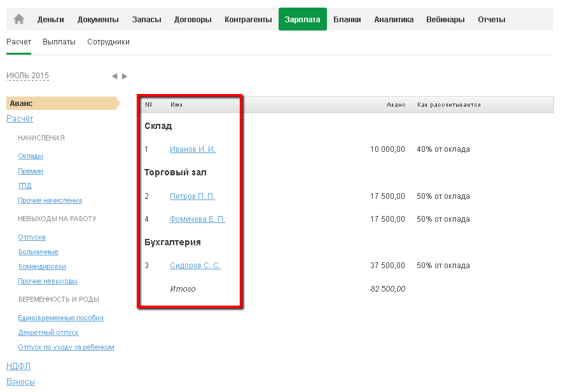
Task: Open the Отчеты menu
Action: click(x=491, y=20)
